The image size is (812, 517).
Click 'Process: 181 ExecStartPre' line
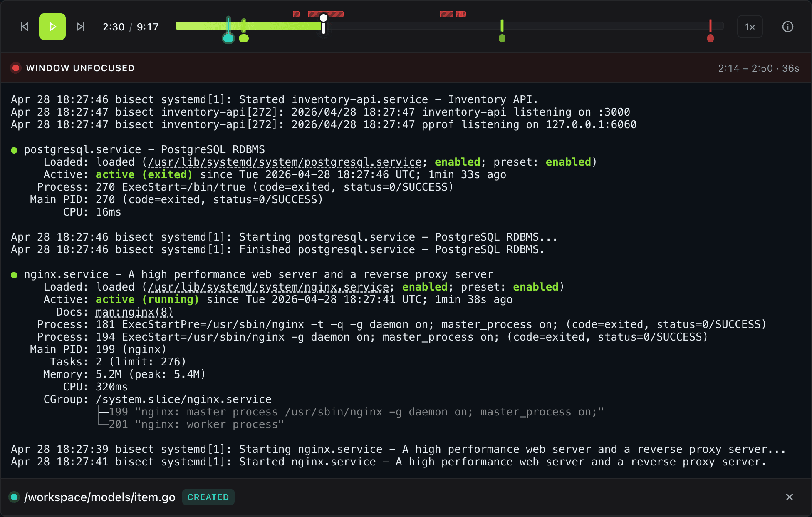point(401,324)
